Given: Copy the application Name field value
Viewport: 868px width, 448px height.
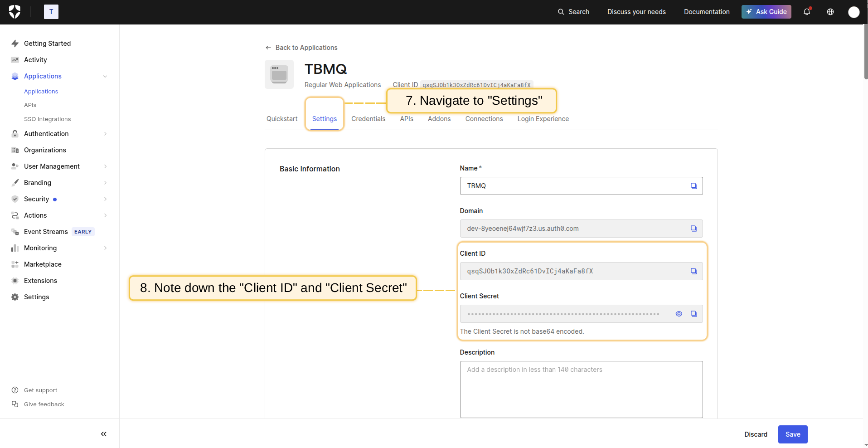Looking at the screenshot, I should click(x=693, y=186).
